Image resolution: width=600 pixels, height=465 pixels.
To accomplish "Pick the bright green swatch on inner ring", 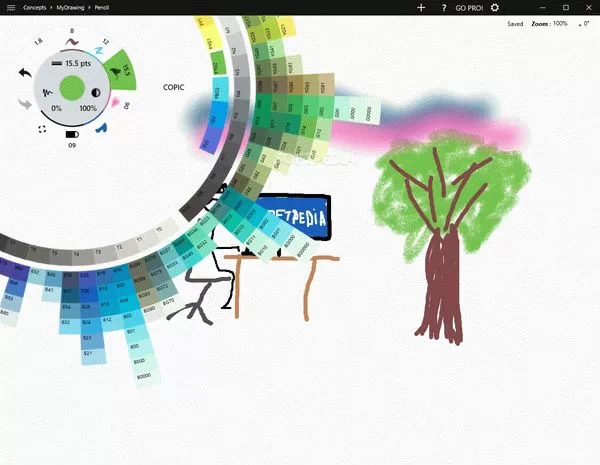I will click(x=217, y=63).
